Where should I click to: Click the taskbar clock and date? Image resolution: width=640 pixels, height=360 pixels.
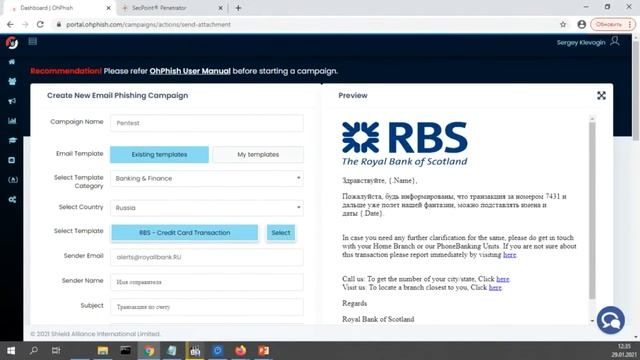pyautogui.click(x=624, y=351)
